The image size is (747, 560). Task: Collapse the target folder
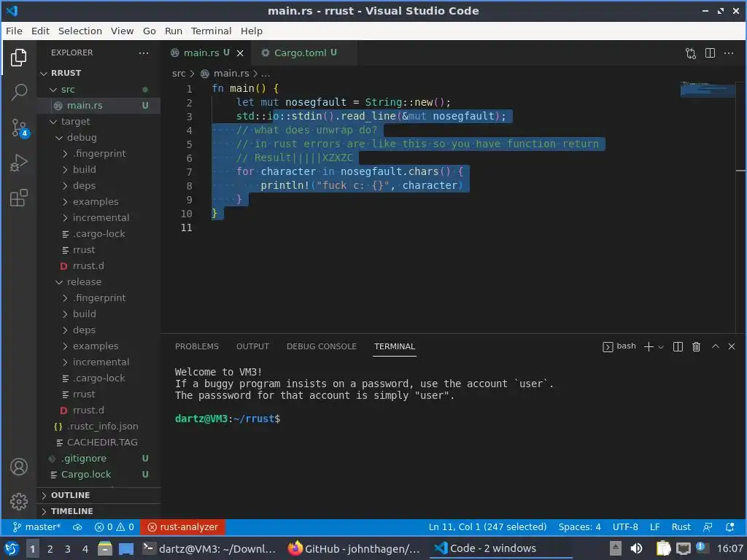[98, 122]
